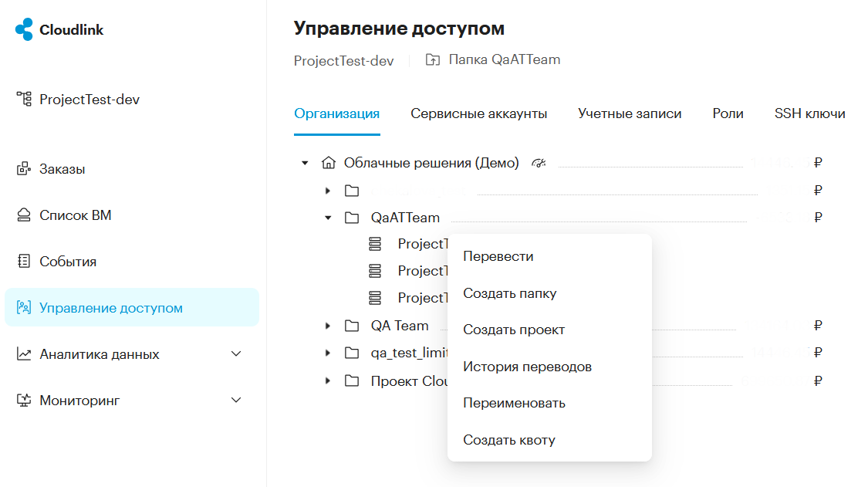868x487 pixels.
Task: Click the first project stack icon under QaATTeam
Action: pos(375,244)
